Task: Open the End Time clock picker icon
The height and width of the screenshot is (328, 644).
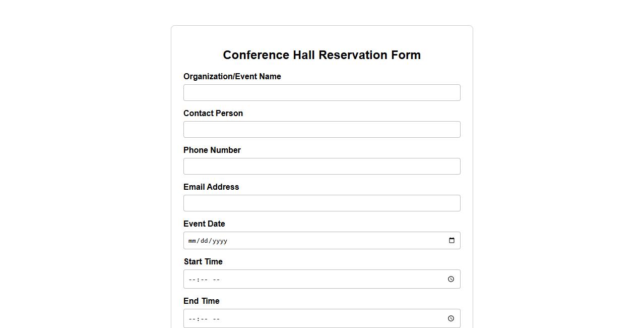Action: coord(450,318)
